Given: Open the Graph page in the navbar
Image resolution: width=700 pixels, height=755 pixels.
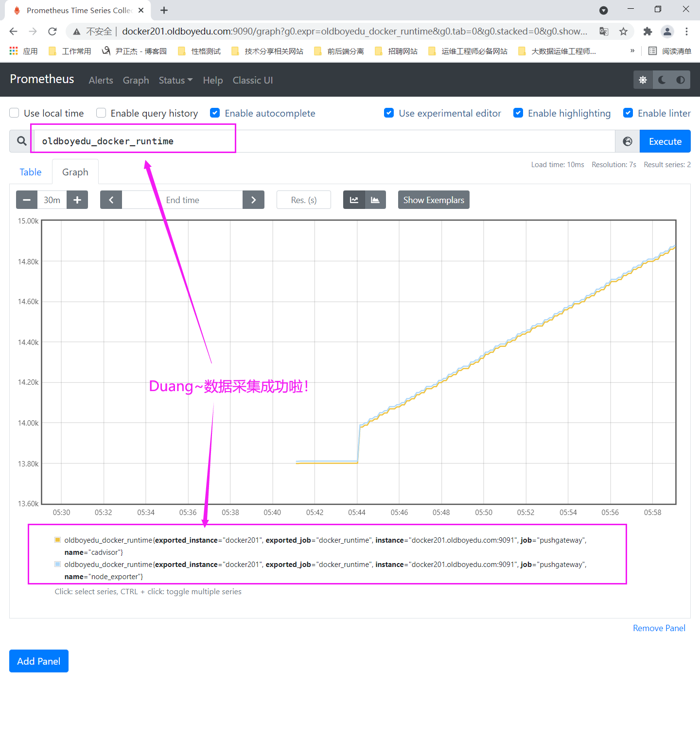Looking at the screenshot, I should coord(136,80).
